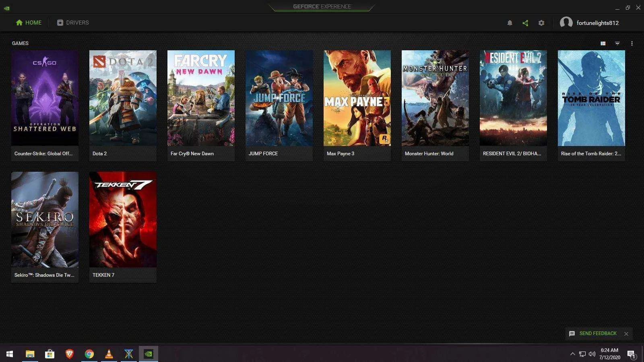
Task: Open Microsoft Store from the taskbar
Action: 50,354
